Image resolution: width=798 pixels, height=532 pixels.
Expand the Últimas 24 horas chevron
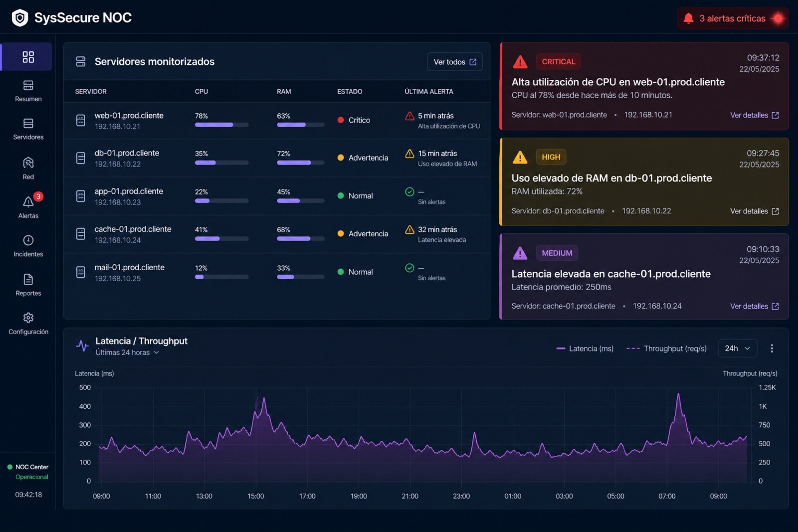pos(157,353)
